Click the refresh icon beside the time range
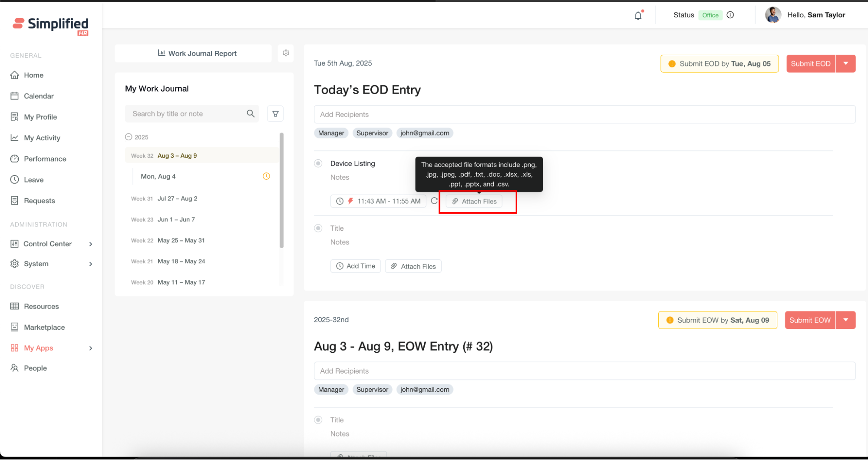Image resolution: width=868 pixels, height=460 pixels. coord(434,201)
